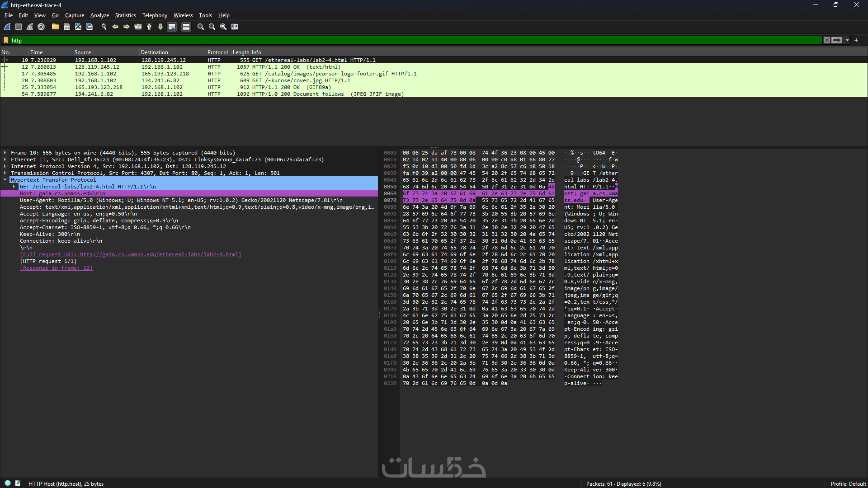The image size is (868, 488).
Task: Toggle auto-scroll during live capture
Action: [x=172, y=27]
